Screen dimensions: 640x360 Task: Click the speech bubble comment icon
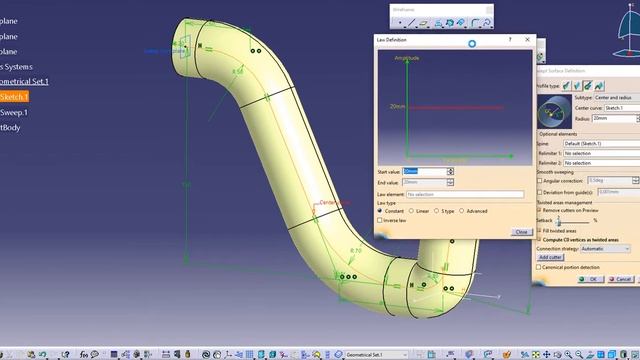pos(95,354)
